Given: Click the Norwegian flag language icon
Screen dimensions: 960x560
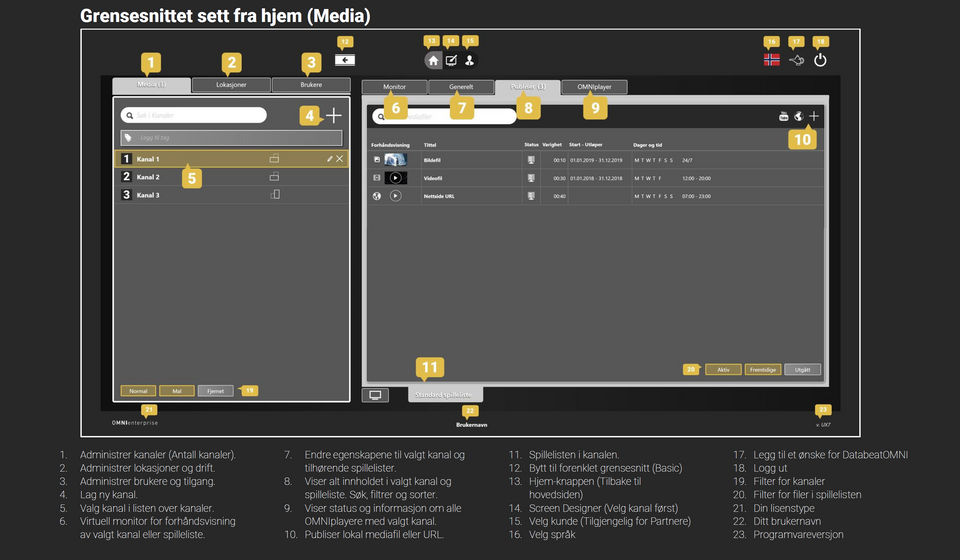Looking at the screenshot, I should (x=771, y=60).
